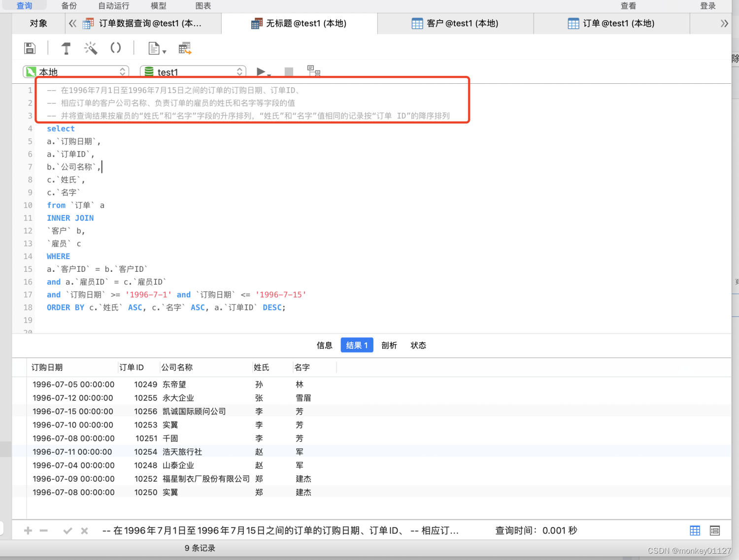The image size is (739, 560).
Task: Place cursor on the select keyword line
Action: click(61, 129)
